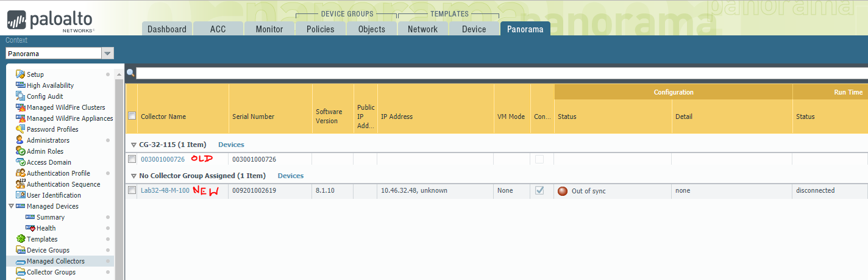Image resolution: width=868 pixels, height=280 pixels.
Task: Click the User Identification icon
Action: (x=21, y=195)
